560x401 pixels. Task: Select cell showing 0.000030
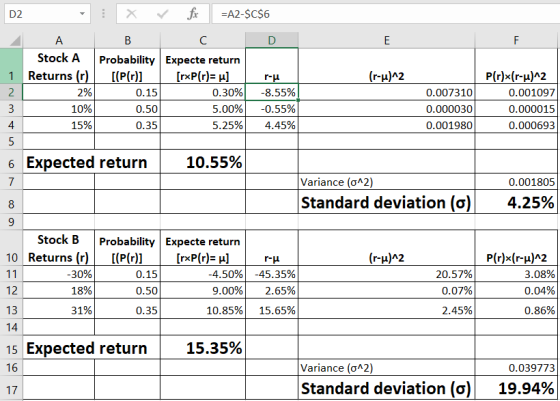386,109
